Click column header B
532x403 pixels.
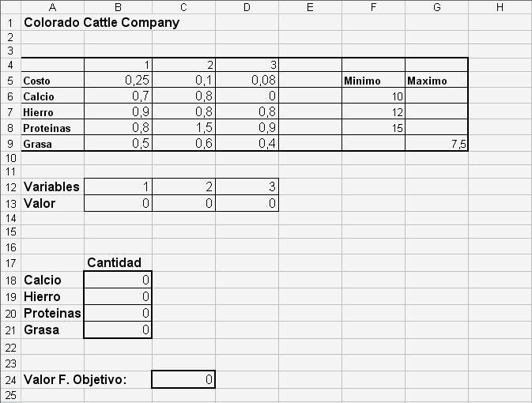point(117,7)
